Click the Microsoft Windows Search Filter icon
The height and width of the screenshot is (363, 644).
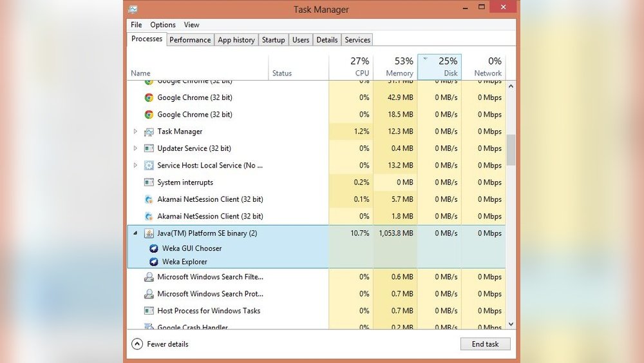(149, 277)
